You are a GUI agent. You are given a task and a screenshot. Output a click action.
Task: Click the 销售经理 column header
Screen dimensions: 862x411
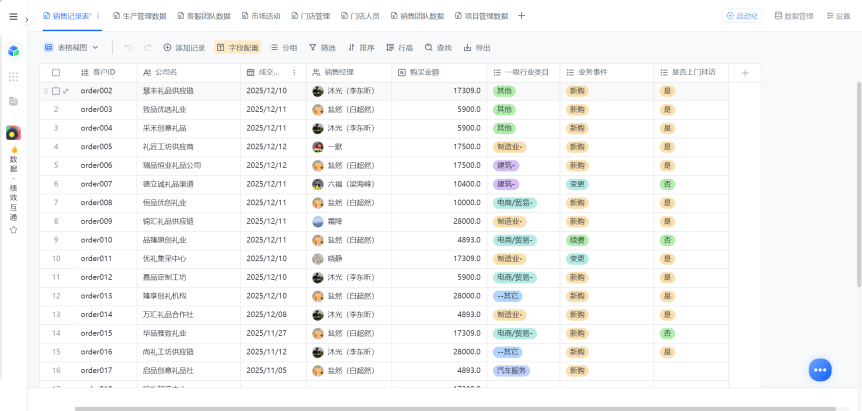pos(349,73)
